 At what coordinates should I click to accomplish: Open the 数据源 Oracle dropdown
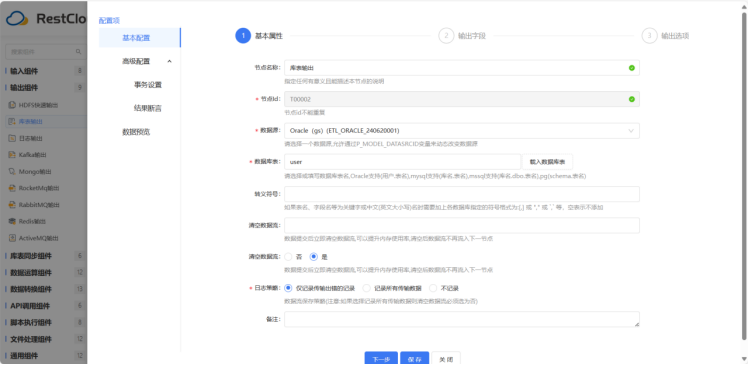click(462, 131)
